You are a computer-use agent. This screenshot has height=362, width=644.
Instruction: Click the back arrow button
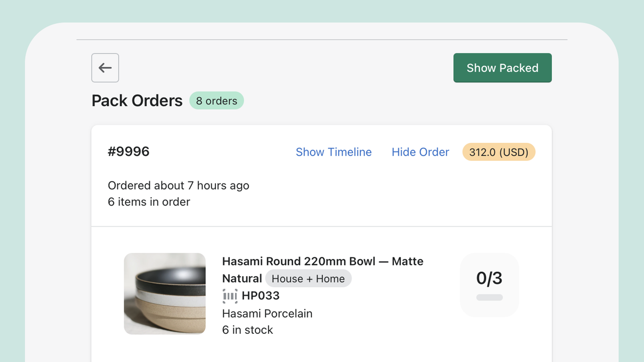point(105,68)
